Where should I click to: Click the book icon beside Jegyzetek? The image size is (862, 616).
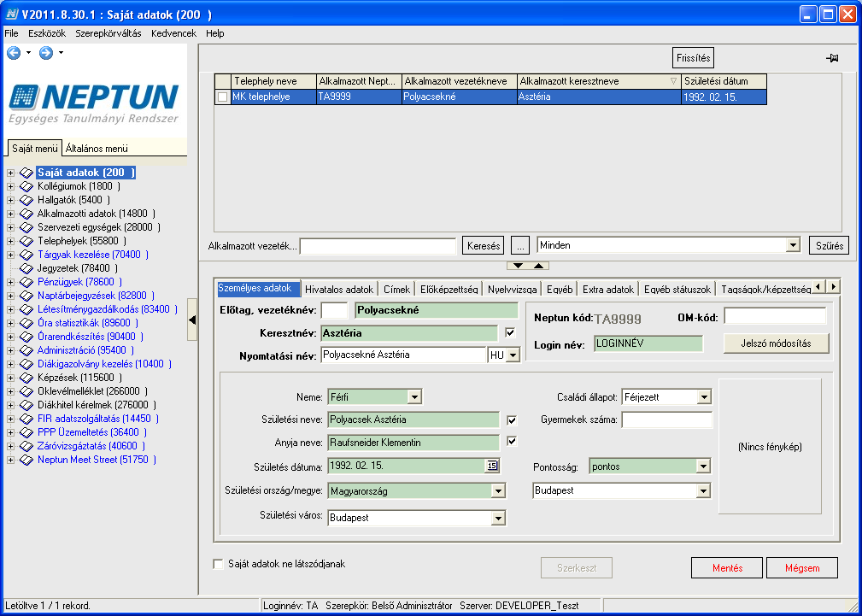(26, 268)
